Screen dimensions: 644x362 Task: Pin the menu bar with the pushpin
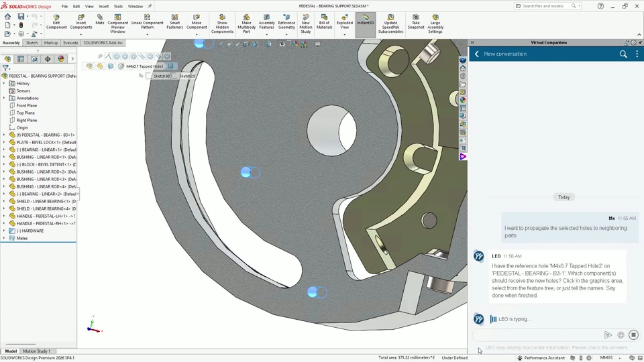click(x=150, y=6)
